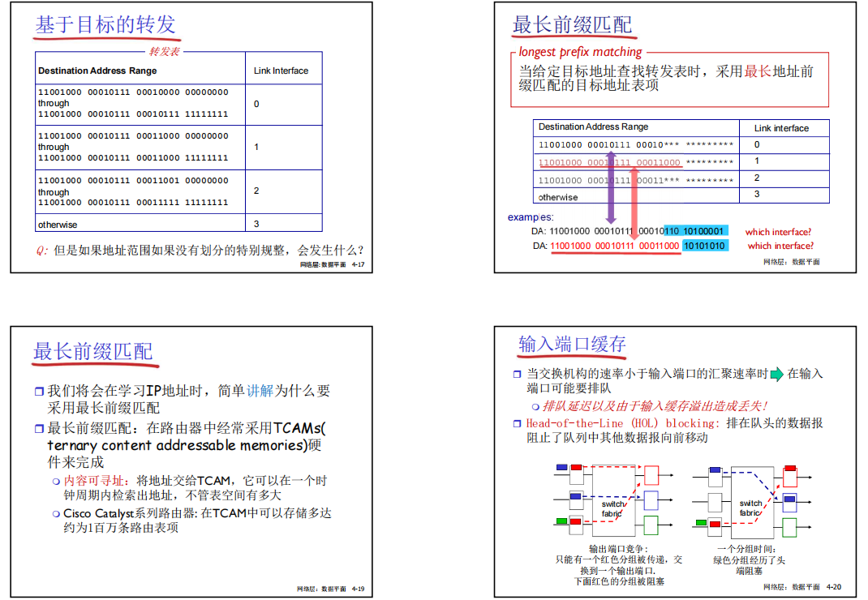Click the page number 4-19 footer
868x600 pixels.
tap(359, 589)
